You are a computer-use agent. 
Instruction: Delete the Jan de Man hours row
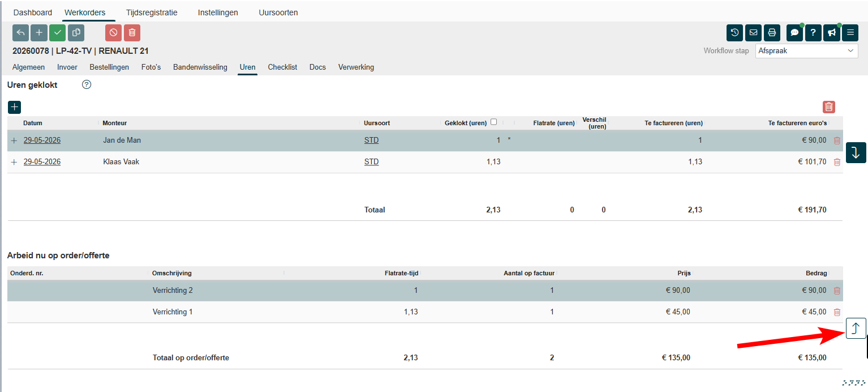(837, 140)
